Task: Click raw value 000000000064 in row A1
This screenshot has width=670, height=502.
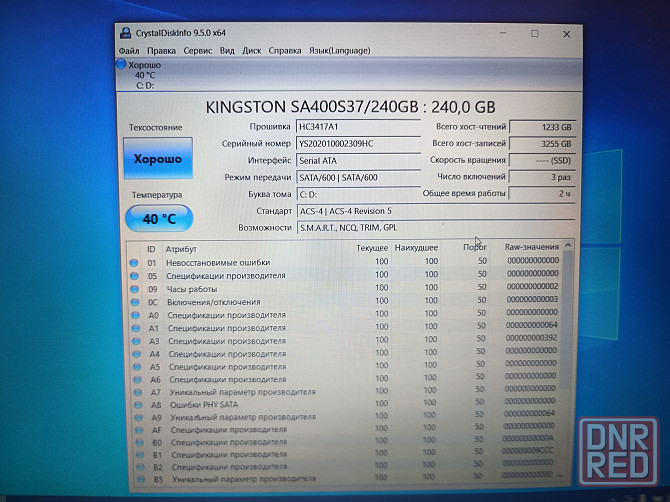Action: click(532, 325)
